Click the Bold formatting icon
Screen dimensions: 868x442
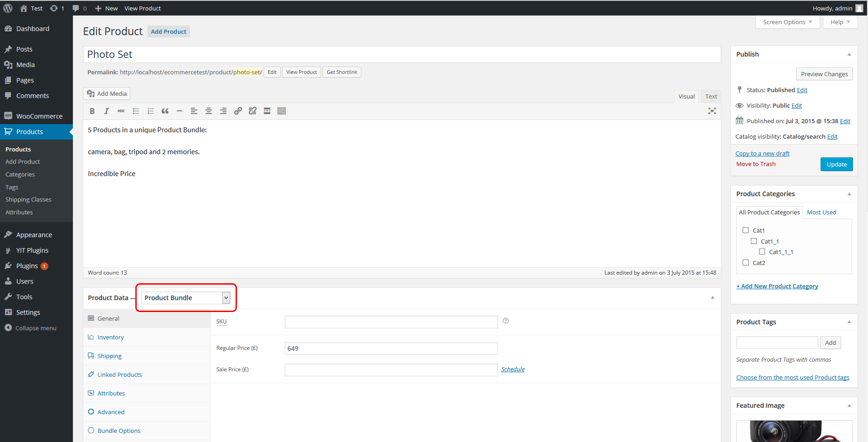(92, 111)
